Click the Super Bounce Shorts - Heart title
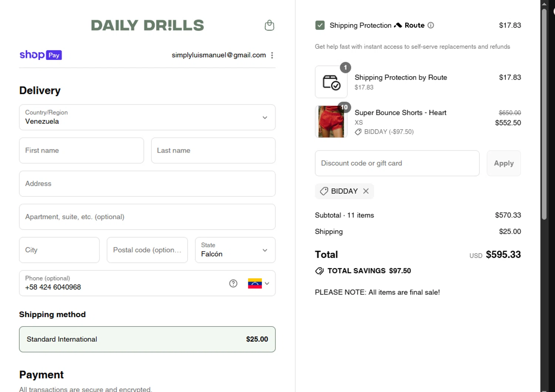Viewport: 555px width, 392px height. point(400,113)
